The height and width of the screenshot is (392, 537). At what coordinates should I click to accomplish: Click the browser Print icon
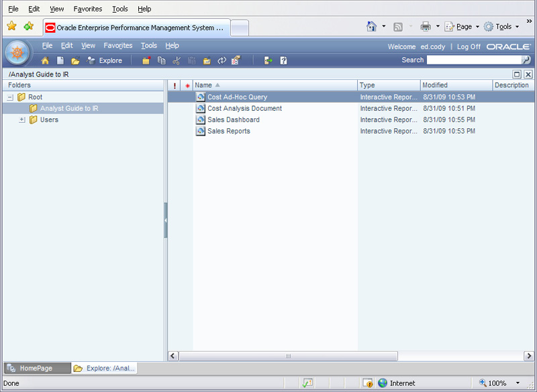tap(426, 26)
